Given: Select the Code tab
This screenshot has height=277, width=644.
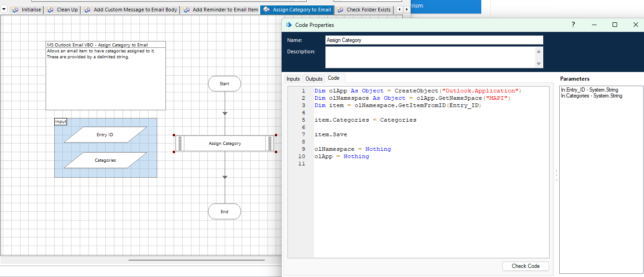Looking at the screenshot, I should coord(334,78).
